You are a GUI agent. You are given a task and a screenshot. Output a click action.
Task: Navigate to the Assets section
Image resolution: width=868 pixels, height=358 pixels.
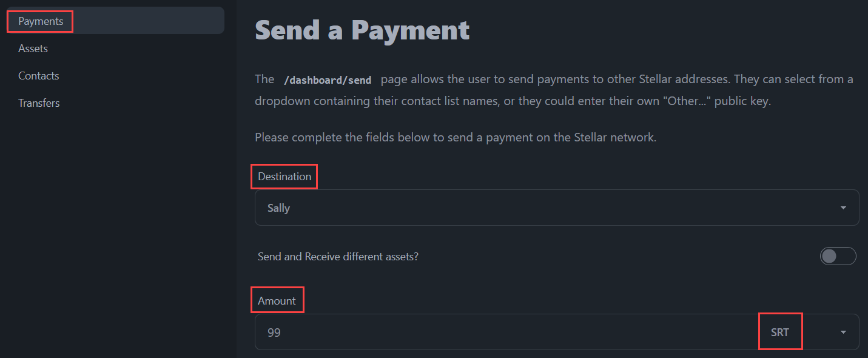pyautogui.click(x=33, y=48)
